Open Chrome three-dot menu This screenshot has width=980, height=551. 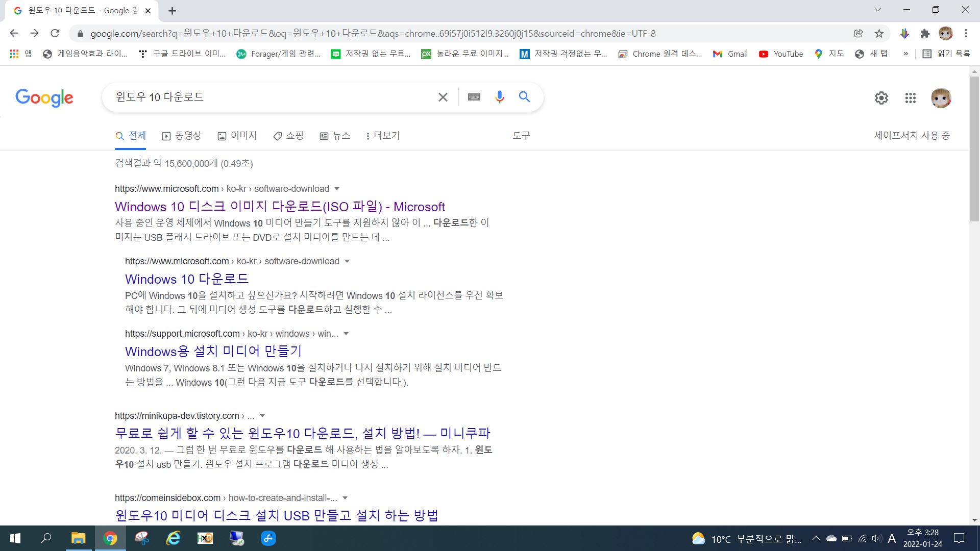click(966, 33)
